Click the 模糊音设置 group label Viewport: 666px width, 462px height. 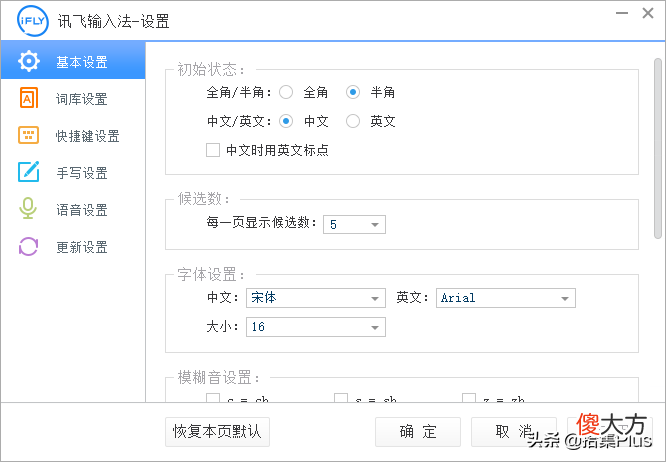click(219, 377)
